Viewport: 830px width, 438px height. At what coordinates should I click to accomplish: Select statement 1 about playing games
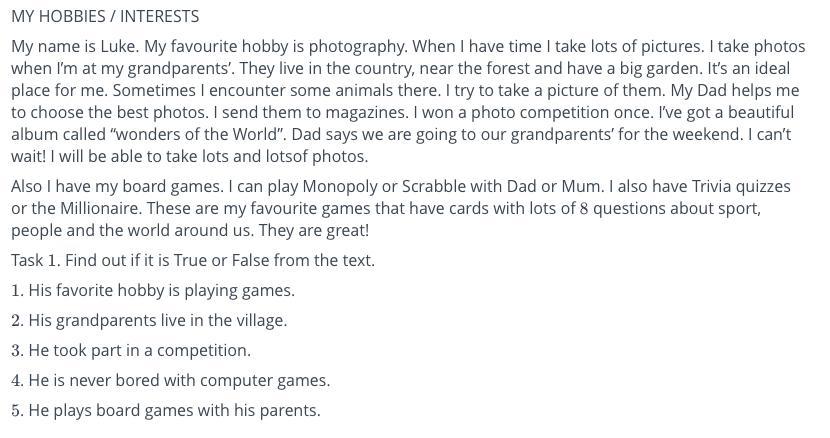pos(160,290)
